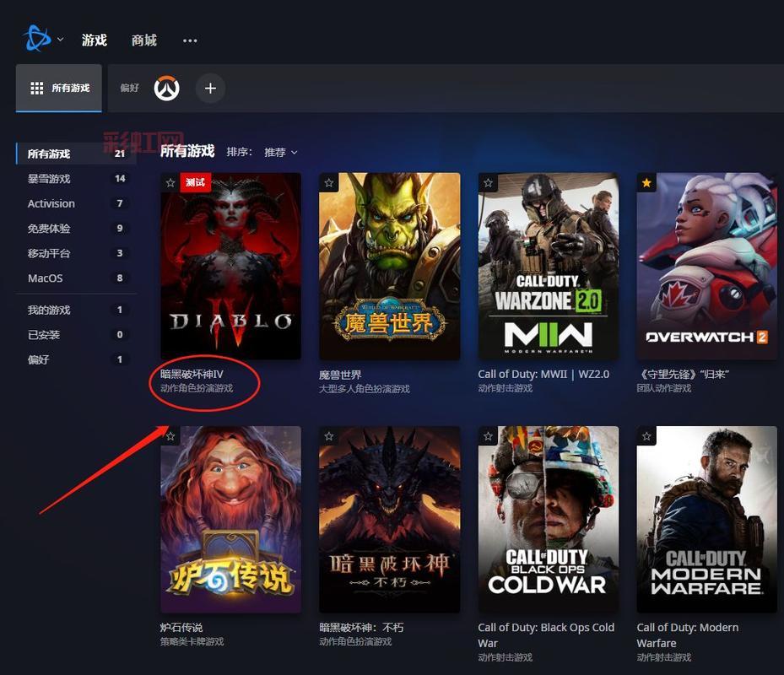Open the 暗黑破坏神 不朽 cover art
Viewport: 784px width, 675px height.
pos(390,520)
